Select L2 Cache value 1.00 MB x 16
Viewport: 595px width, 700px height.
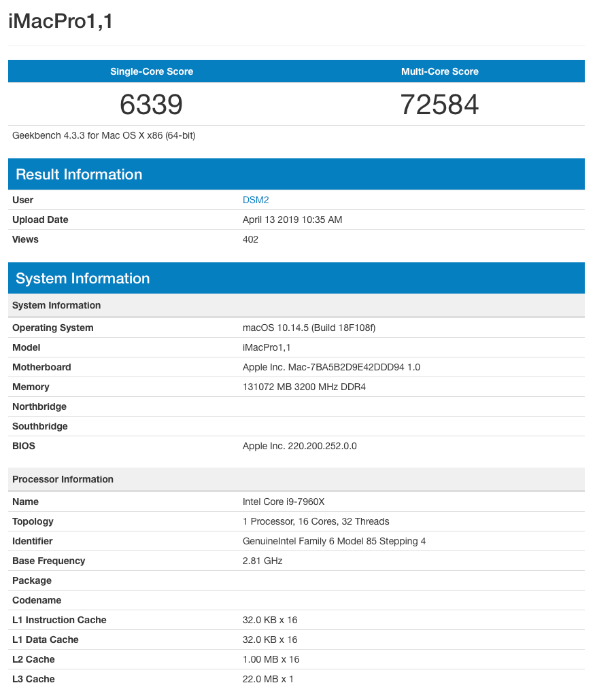271,659
